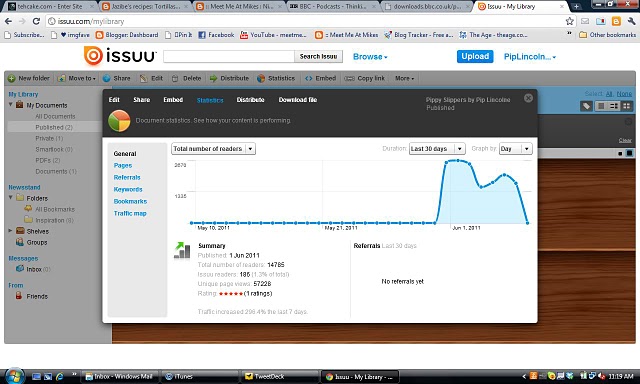This screenshot has width=640, height=384.
Task: Collapse the Folders tree
Action: pyautogui.click(x=11, y=198)
